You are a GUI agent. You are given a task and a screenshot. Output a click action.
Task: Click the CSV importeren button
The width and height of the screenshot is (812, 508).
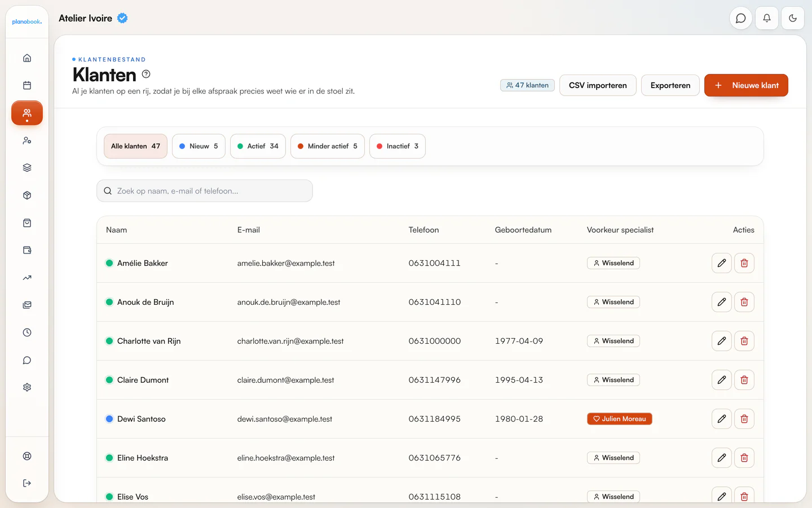pos(598,85)
